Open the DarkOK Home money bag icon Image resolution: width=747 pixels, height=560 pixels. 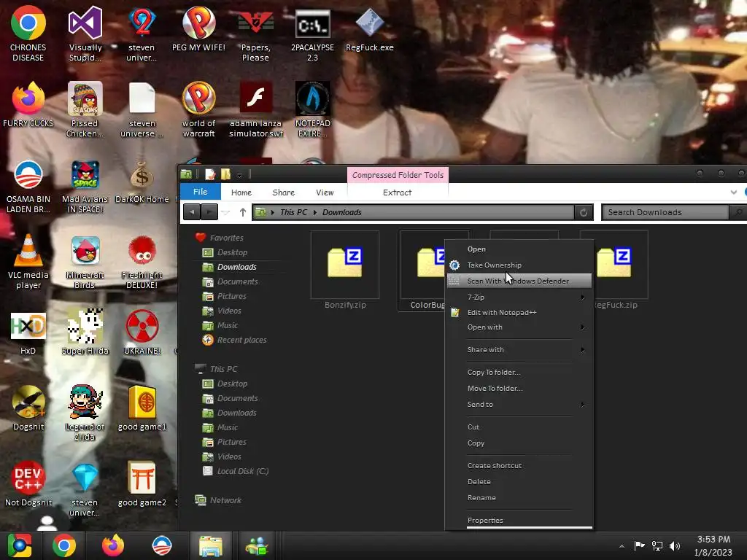click(142, 181)
